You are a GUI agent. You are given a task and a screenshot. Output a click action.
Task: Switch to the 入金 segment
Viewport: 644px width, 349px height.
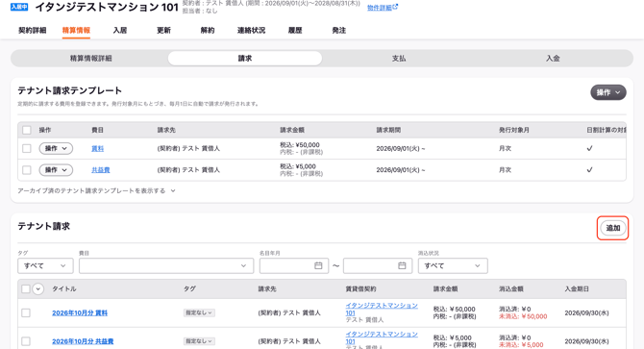[x=553, y=59]
